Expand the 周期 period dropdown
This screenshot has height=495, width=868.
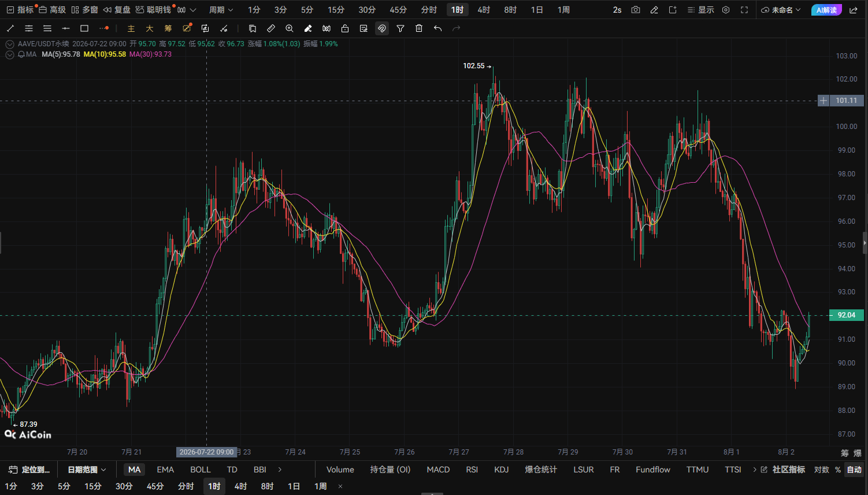pos(221,10)
